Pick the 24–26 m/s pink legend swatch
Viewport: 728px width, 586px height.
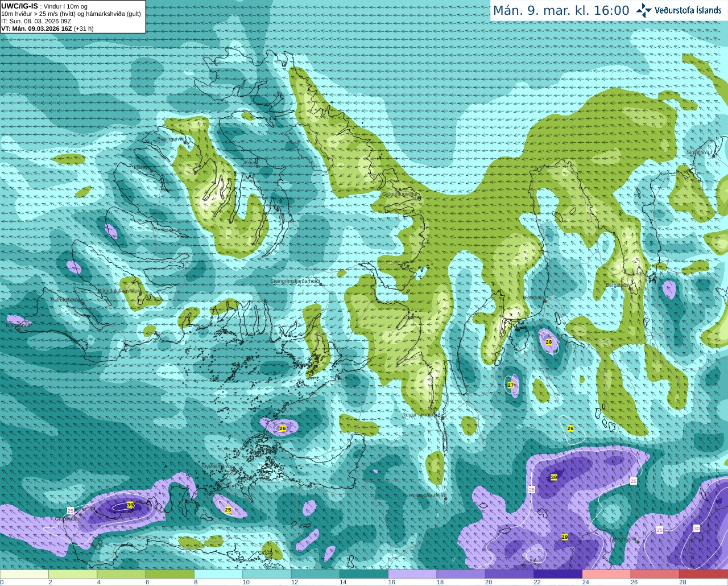pos(606,574)
